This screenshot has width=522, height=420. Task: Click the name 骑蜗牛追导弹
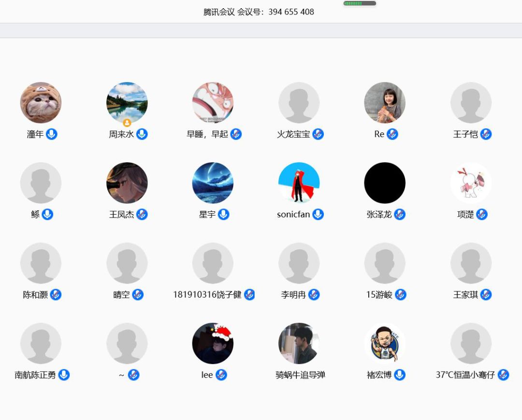click(x=300, y=375)
